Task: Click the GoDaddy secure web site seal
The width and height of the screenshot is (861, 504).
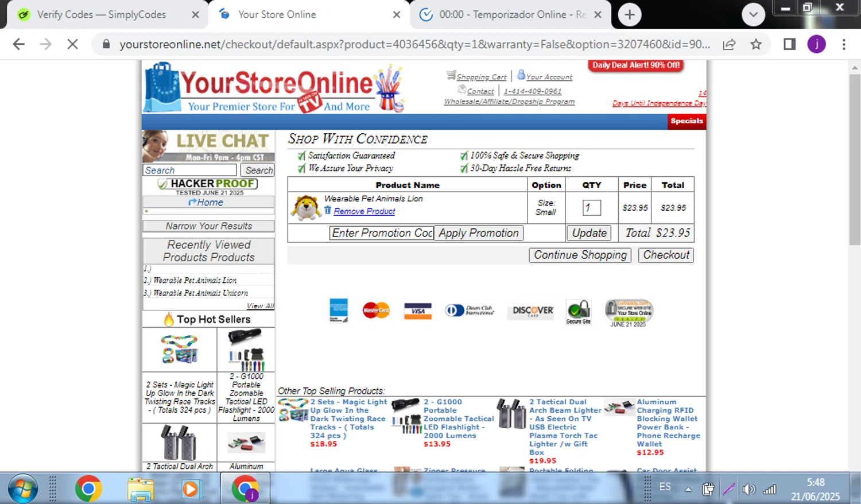Action: point(629,313)
